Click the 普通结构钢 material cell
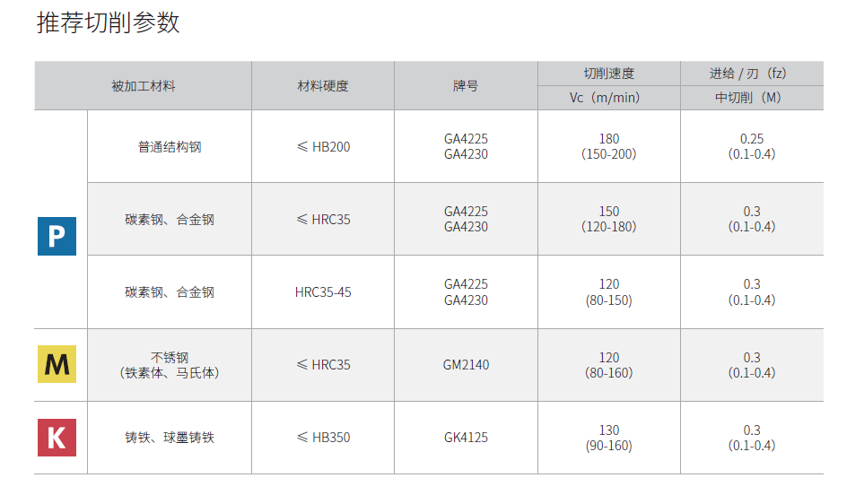Image resolution: width=864 pixels, height=504 pixels. pyautogui.click(x=170, y=146)
